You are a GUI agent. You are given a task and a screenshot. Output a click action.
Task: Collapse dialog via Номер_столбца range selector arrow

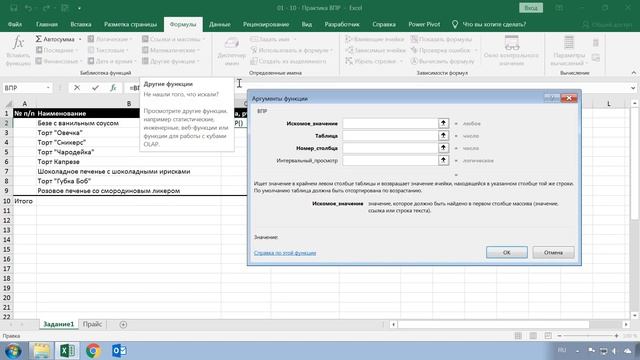pyautogui.click(x=443, y=148)
